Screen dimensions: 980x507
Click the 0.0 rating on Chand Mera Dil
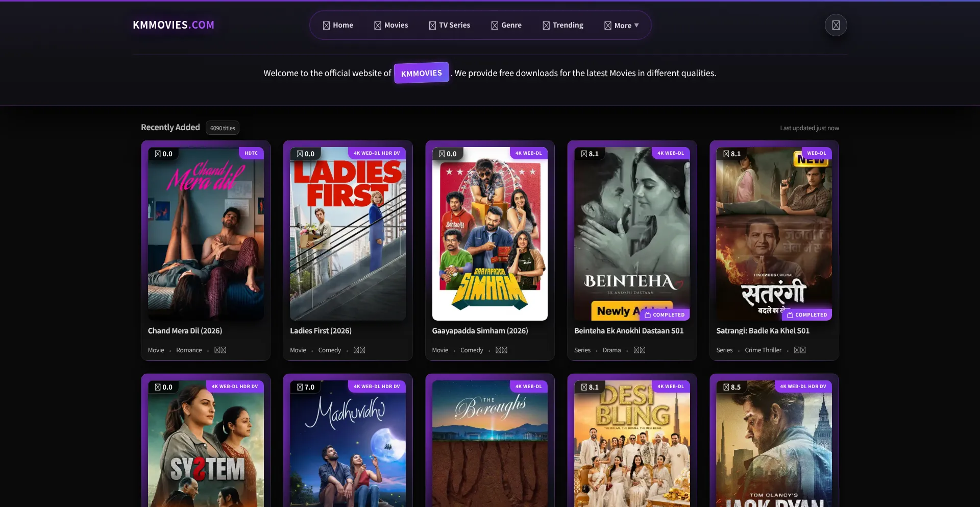click(x=164, y=154)
